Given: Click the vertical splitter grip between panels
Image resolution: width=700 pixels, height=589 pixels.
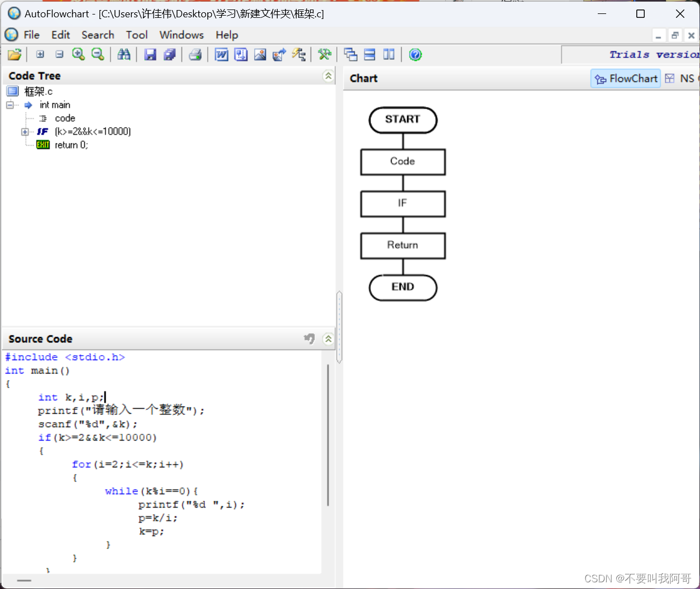Looking at the screenshot, I should click(339, 327).
